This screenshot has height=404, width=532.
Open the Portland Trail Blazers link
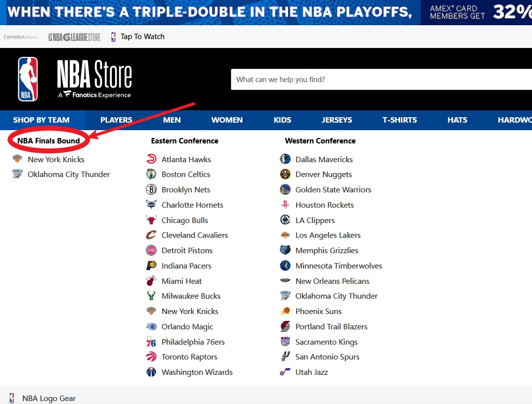coord(331,326)
